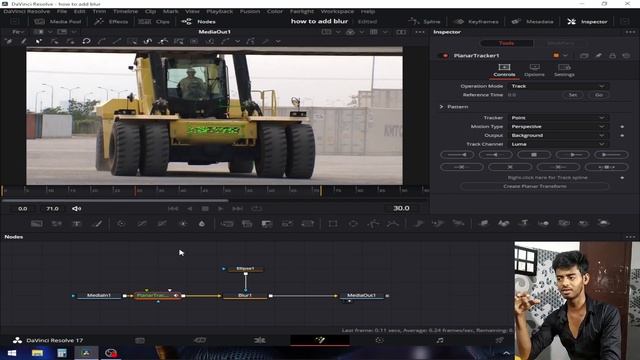Click the viewer time ruler playhead
Image resolution: width=640 pixels, height=360 pixels.
135,190
